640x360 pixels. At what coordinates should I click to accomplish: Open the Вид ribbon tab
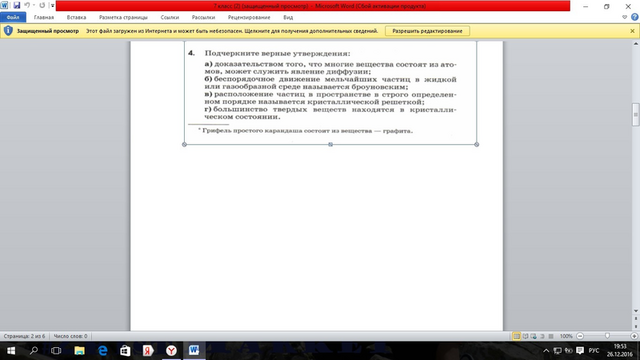tap(288, 17)
